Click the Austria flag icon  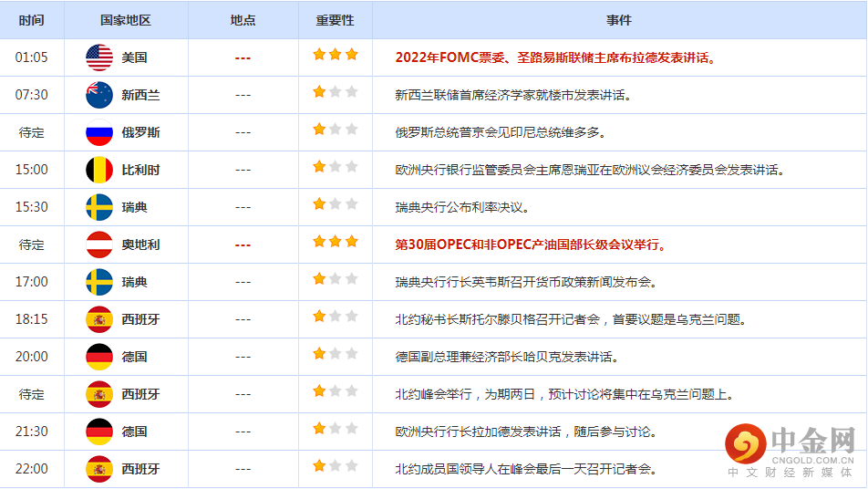point(99,244)
